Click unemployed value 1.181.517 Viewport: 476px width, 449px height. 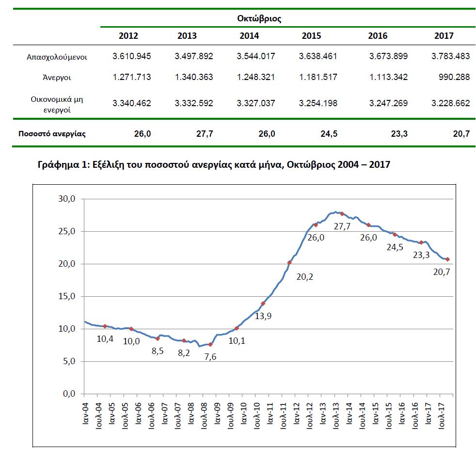318,77
